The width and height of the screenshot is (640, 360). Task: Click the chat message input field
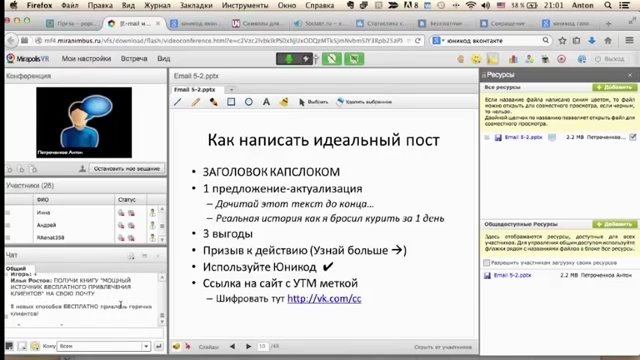coord(84,333)
